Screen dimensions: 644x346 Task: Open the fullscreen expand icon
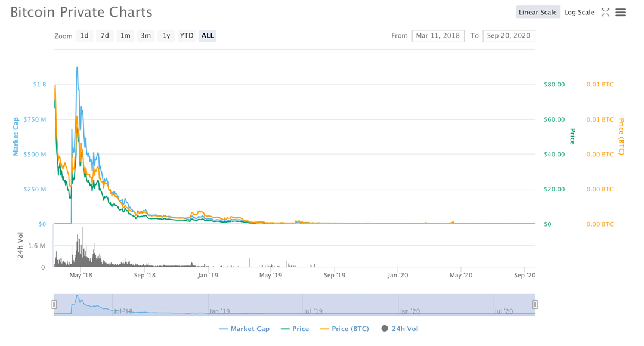point(605,13)
